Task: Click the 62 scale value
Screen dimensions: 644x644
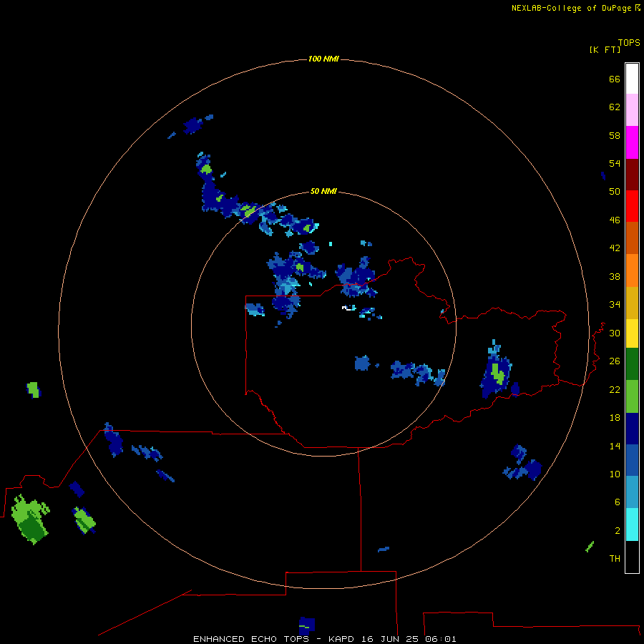Action: coord(615,107)
